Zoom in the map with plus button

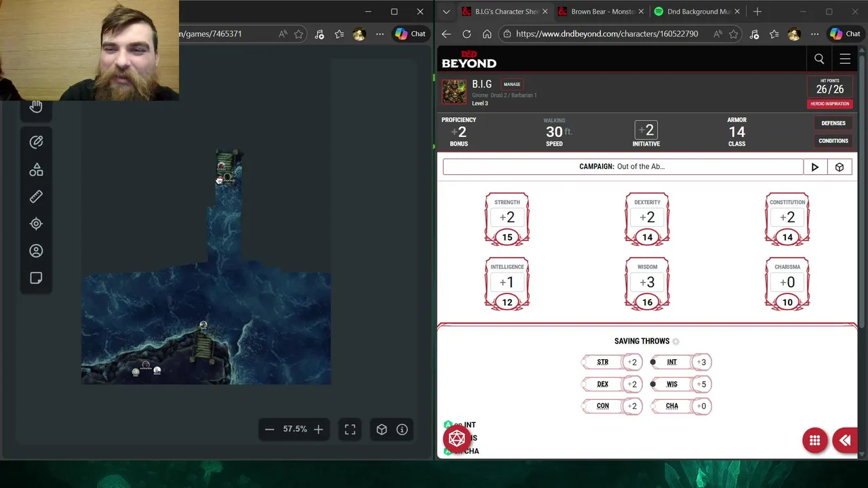[x=318, y=429]
